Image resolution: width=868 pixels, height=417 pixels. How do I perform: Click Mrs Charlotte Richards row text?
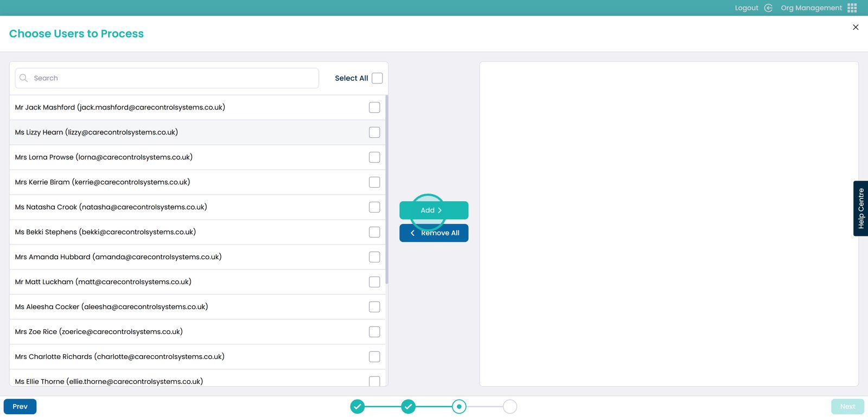point(120,357)
